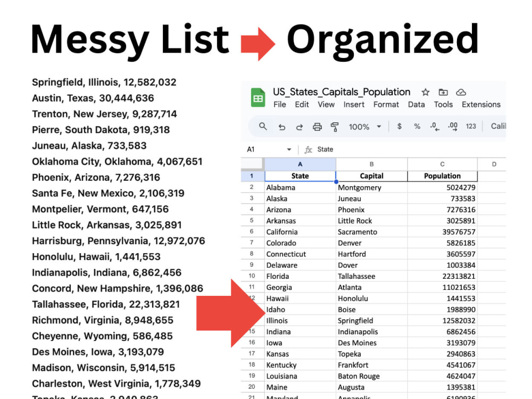
Task: Select the cell with 3605597
Action: 443,254
